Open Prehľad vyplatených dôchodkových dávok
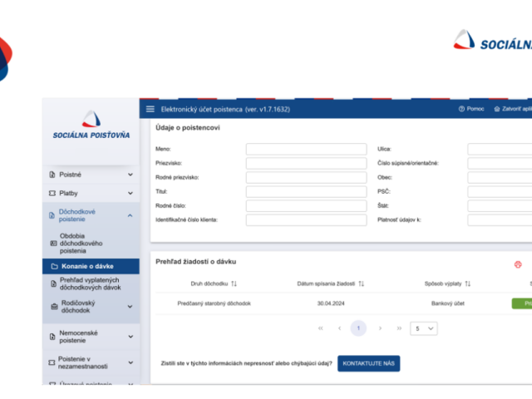Image resolution: width=532 pixels, height=399 pixels. (91, 284)
